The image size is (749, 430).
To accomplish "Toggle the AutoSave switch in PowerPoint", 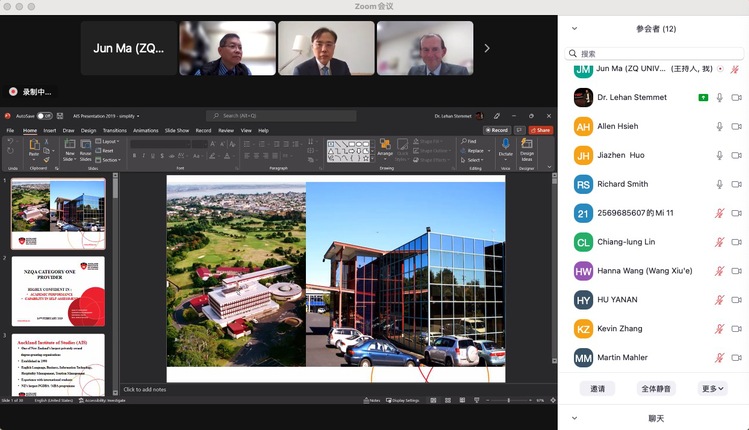I will click(46, 116).
